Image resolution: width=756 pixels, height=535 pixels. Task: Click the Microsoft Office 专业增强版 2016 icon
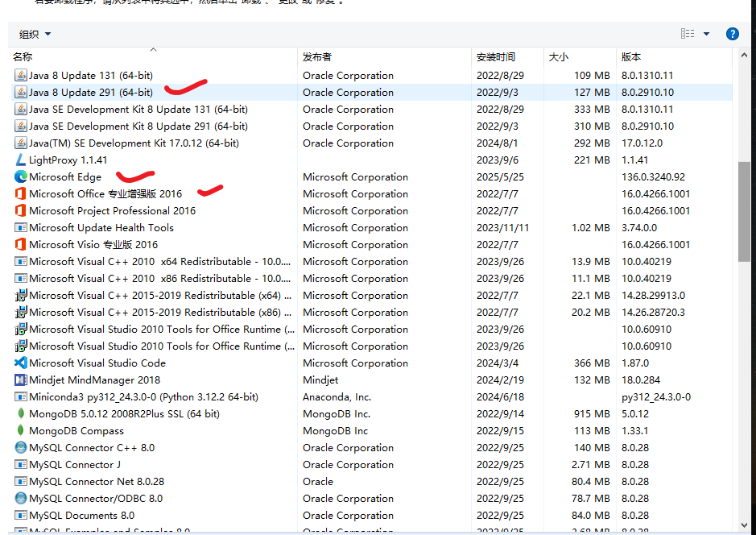pyautogui.click(x=20, y=193)
